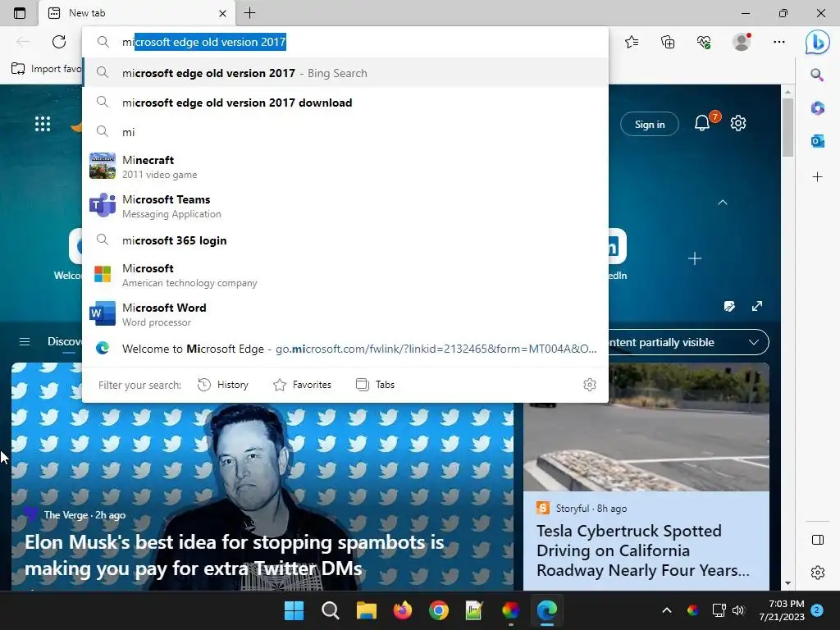840x630 pixels.
Task: Open new tab page settings gear
Action: pyautogui.click(x=738, y=123)
